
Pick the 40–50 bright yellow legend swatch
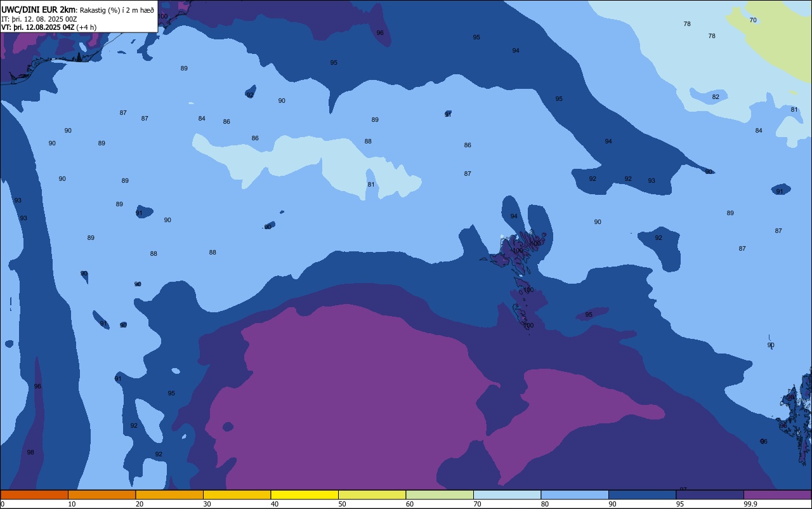304,494
